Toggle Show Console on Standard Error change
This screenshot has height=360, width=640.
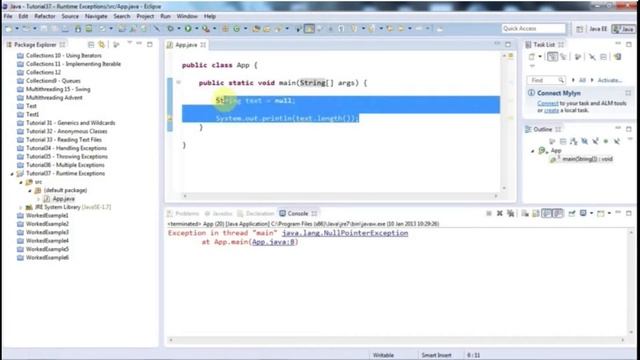coord(558,213)
